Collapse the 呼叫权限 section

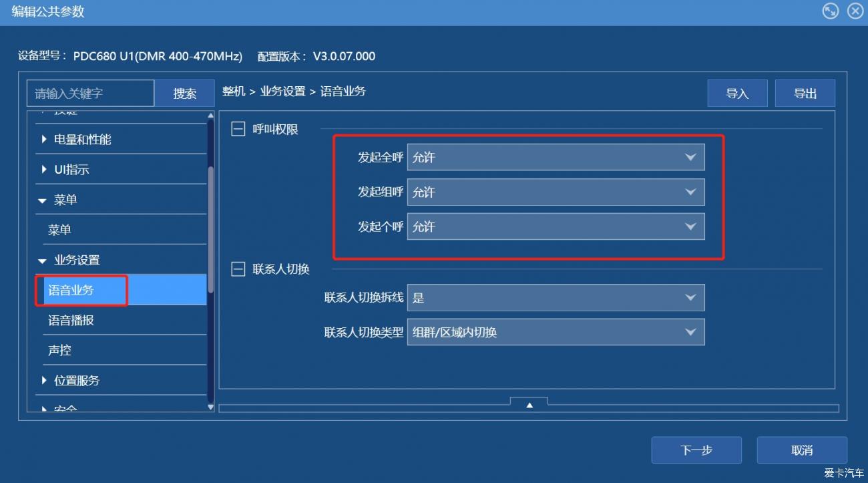click(237, 128)
